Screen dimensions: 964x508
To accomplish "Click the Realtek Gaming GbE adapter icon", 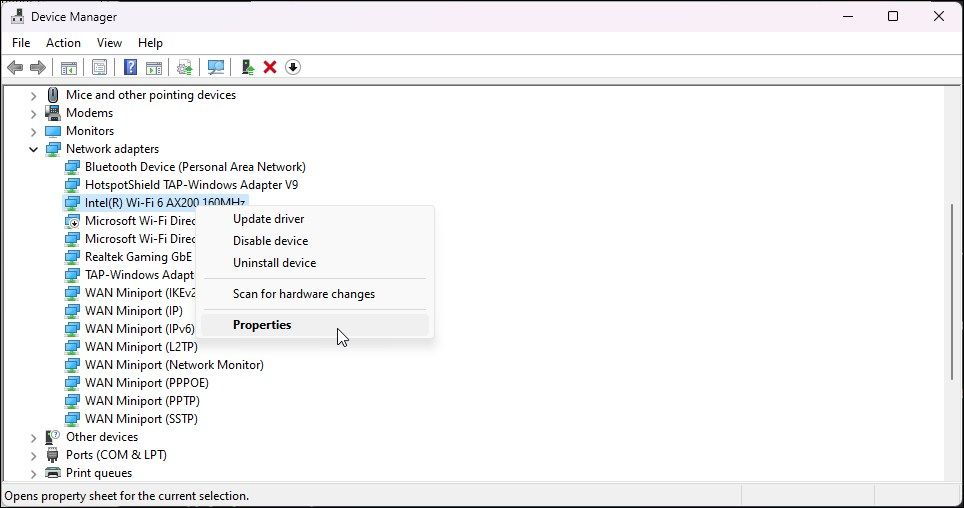I will (x=72, y=256).
